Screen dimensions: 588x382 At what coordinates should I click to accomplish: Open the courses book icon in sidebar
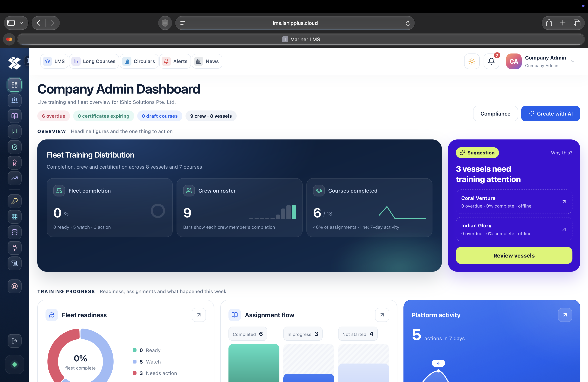pos(15,116)
